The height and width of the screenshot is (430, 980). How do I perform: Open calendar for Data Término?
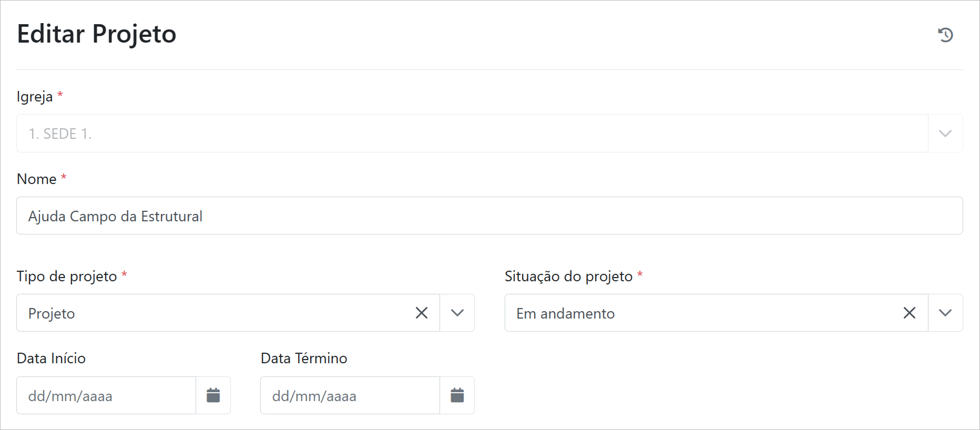tap(457, 395)
